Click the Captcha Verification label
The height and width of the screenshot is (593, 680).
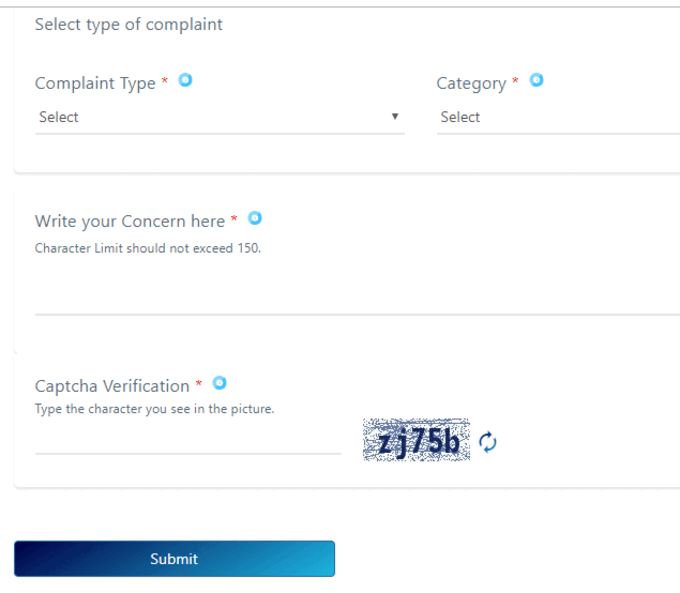112,386
